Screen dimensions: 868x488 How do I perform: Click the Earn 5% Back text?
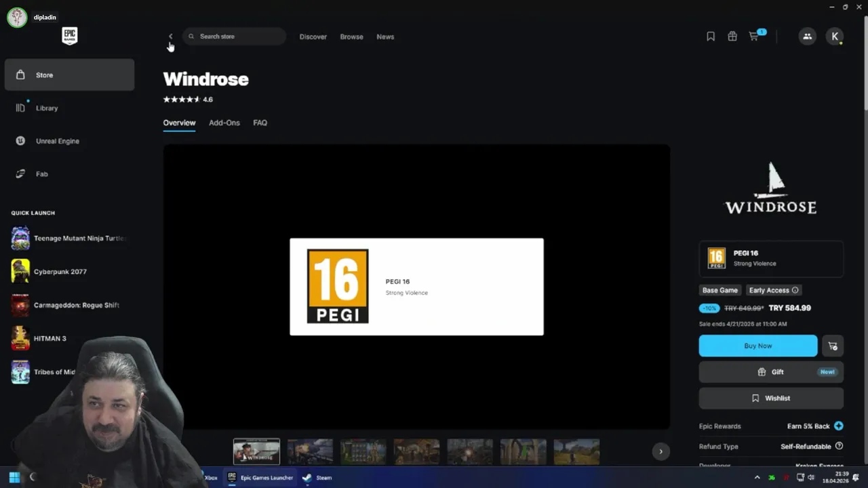click(x=808, y=426)
